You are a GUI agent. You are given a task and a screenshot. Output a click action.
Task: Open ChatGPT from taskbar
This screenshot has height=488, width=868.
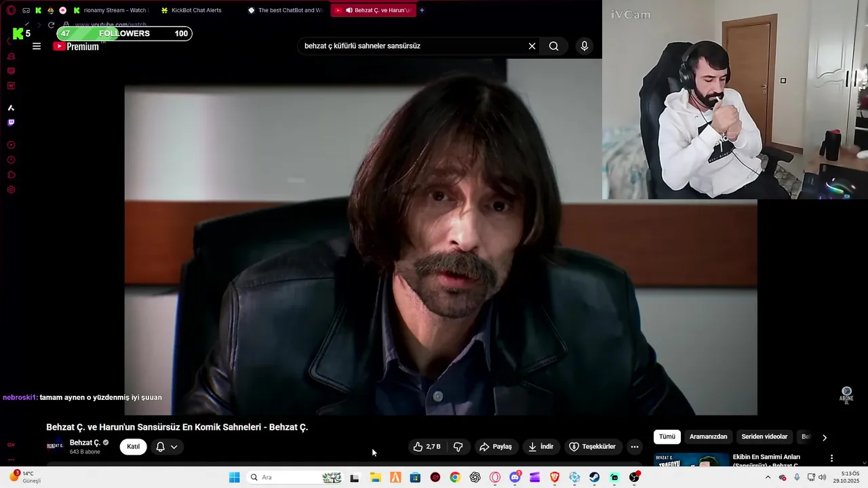pyautogui.click(x=475, y=477)
